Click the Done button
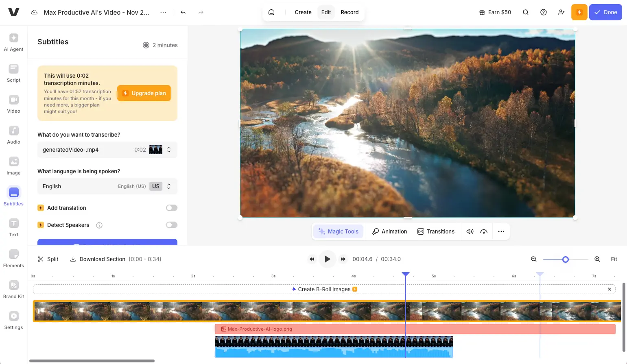The height and width of the screenshot is (364, 627). [605, 12]
